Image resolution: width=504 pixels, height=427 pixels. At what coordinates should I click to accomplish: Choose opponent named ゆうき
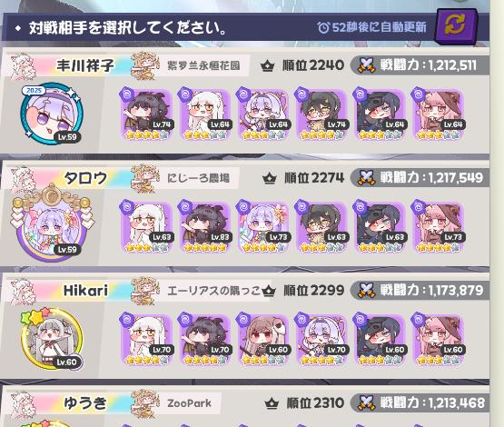(85, 402)
